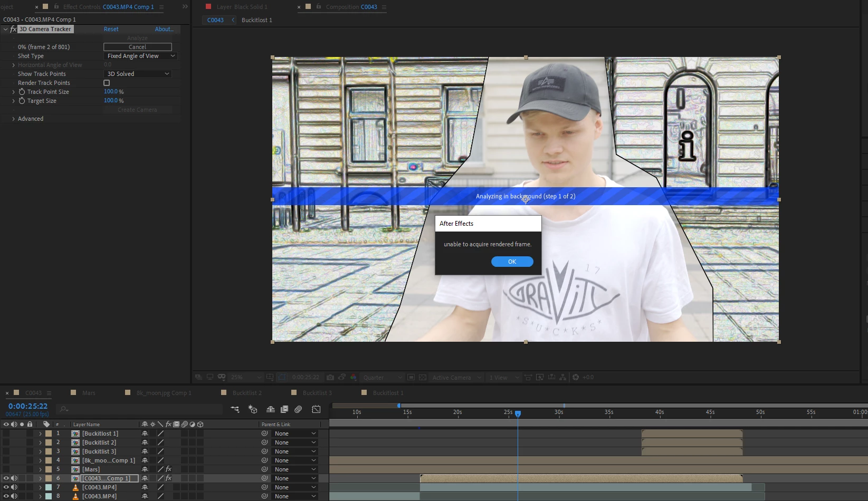Show the Buckitlost 1 layer video

pyautogui.click(x=6, y=433)
